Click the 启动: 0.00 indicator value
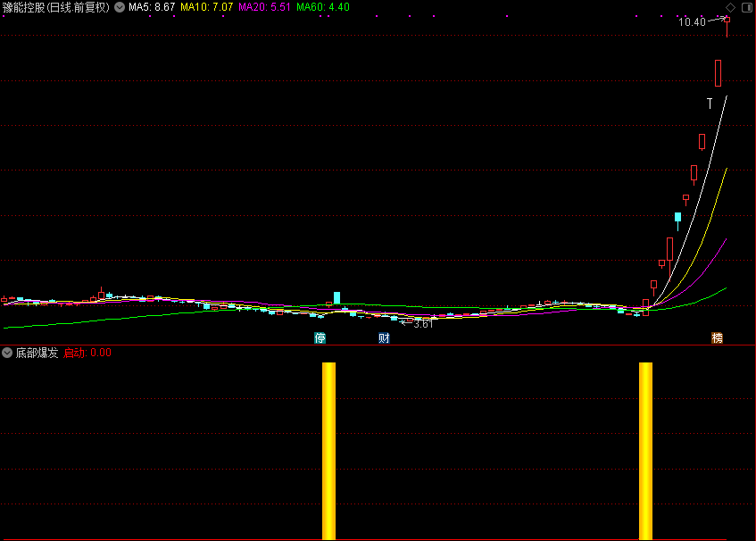756x541 pixels. 87,353
